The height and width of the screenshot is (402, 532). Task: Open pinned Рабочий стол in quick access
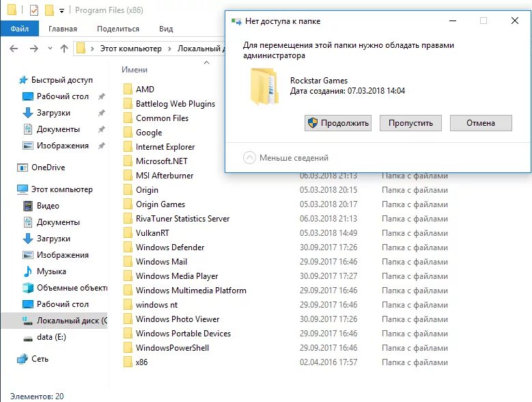tap(62, 96)
